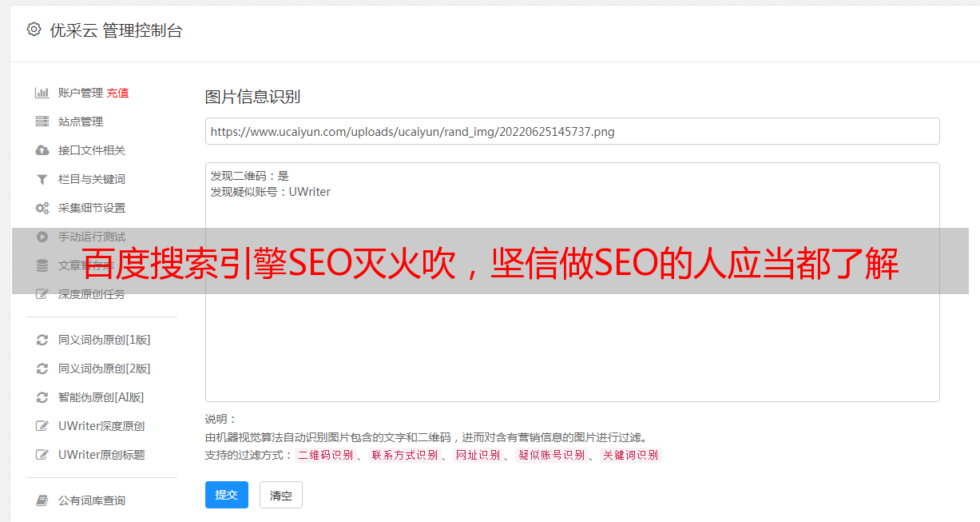Open 账户管理 in the sidebar
Screen dimensions: 980x522
coord(81,93)
